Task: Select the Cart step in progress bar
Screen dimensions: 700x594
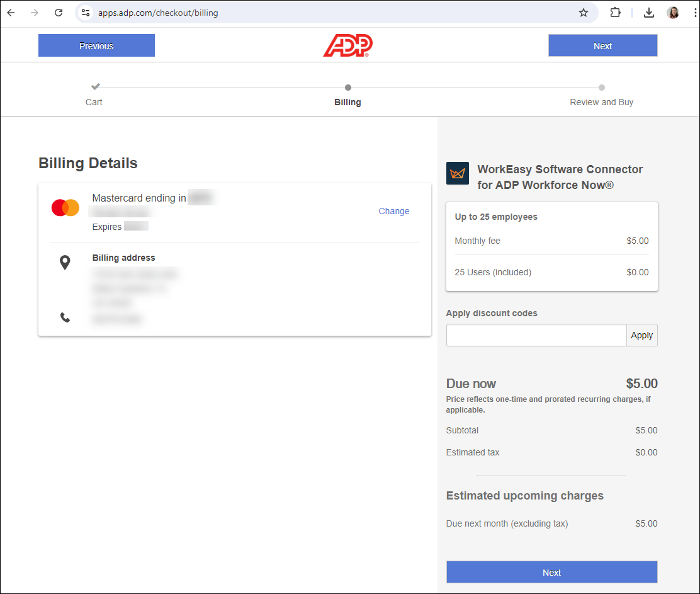Action: [x=94, y=94]
